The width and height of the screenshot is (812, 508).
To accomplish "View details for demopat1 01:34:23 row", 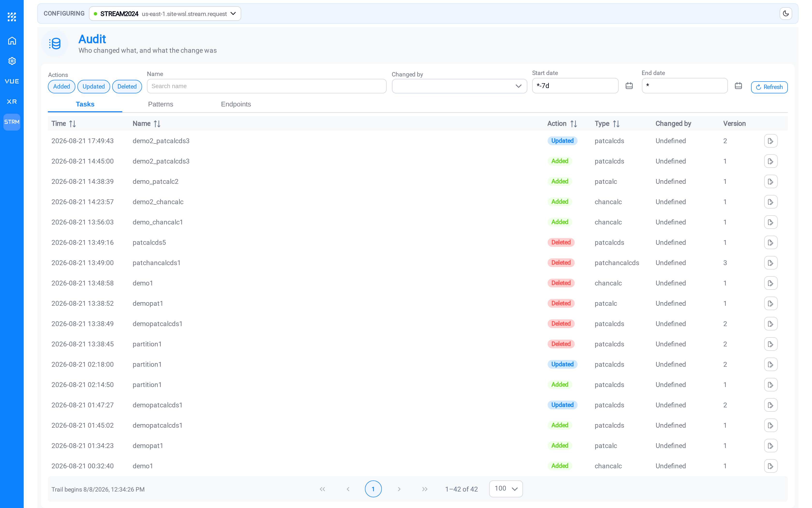I will click(x=771, y=446).
